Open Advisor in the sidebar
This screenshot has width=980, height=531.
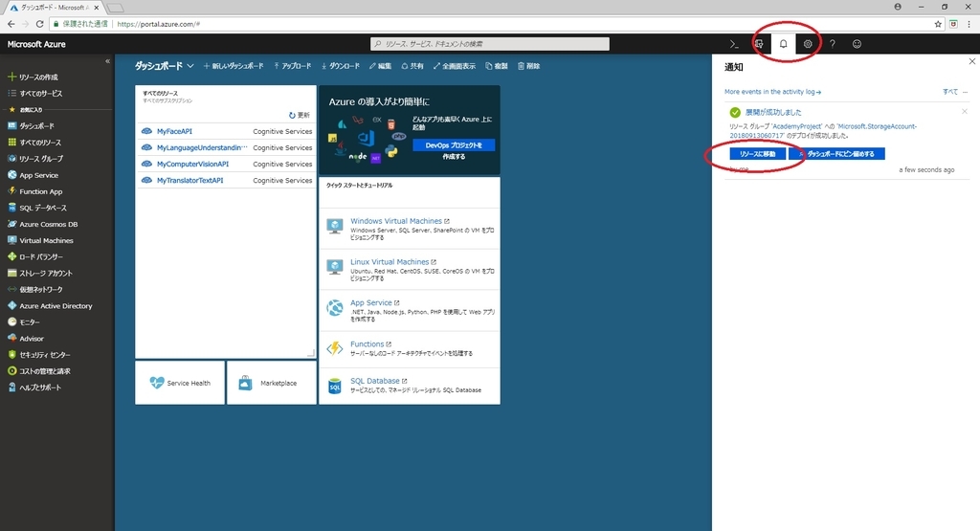click(26, 338)
